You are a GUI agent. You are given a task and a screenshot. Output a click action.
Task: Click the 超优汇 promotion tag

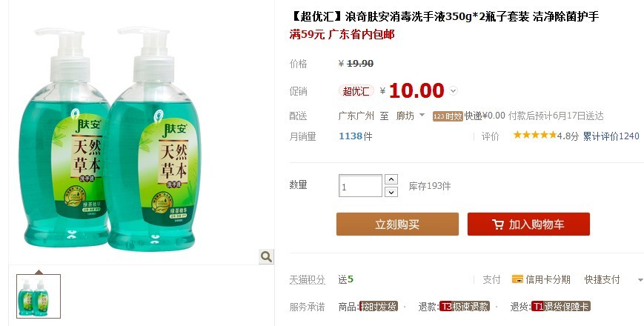(x=356, y=91)
